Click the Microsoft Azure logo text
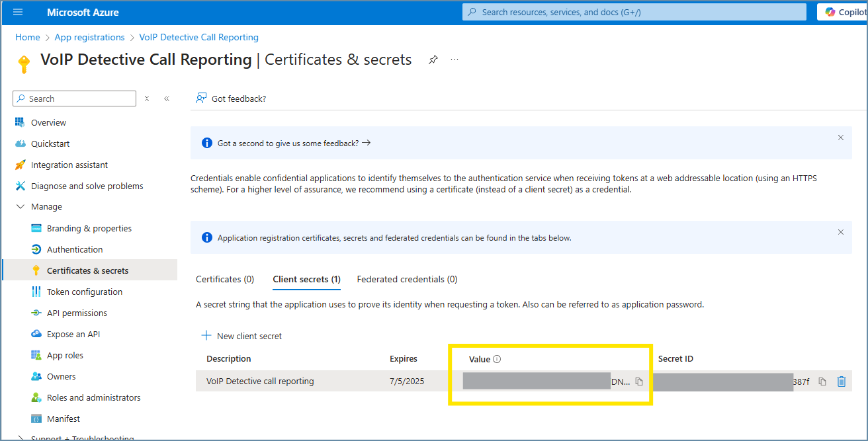Screen dimensions: 868x441 pos(83,13)
